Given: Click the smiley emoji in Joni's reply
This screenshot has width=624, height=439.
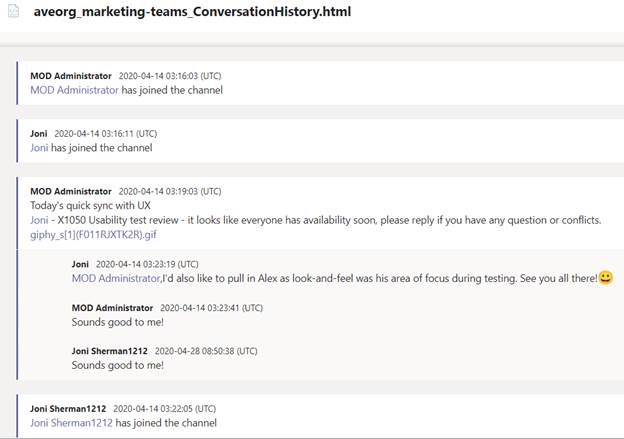Looking at the screenshot, I should click(606, 277).
